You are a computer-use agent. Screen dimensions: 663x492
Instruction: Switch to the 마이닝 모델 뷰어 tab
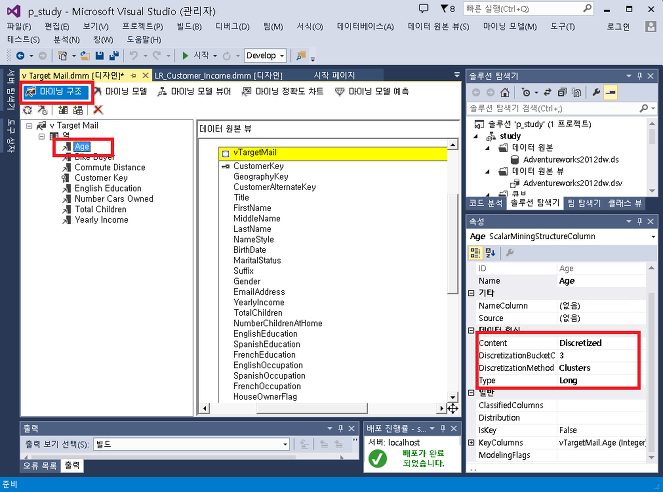tap(194, 91)
